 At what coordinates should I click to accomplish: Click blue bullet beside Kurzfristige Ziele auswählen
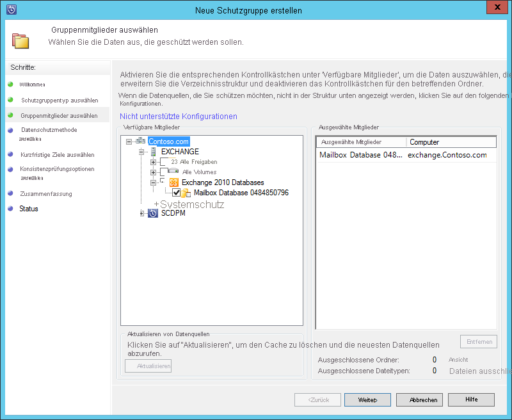[x=10, y=154]
